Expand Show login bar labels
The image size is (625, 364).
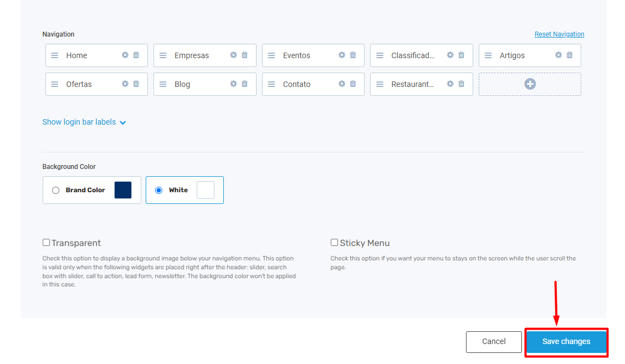(x=84, y=122)
